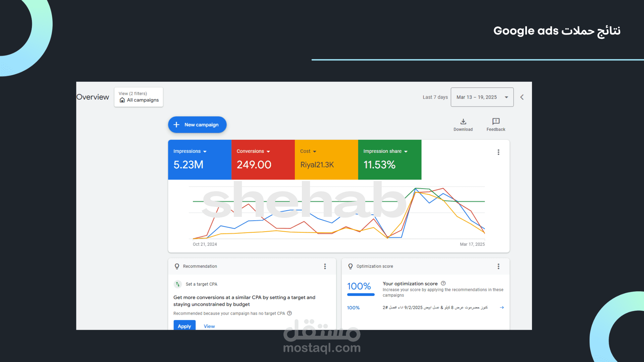The height and width of the screenshot is (362, 644).
Task: Click the previous period chevron arrow
Action: pyautogui.click(x=522, y=97)
